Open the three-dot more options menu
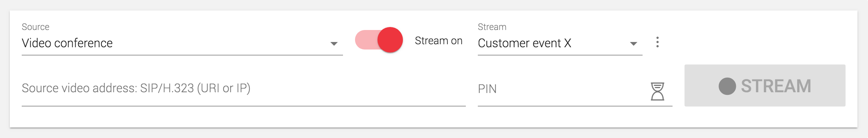The image size is (868, 138). tap(658, 42)
